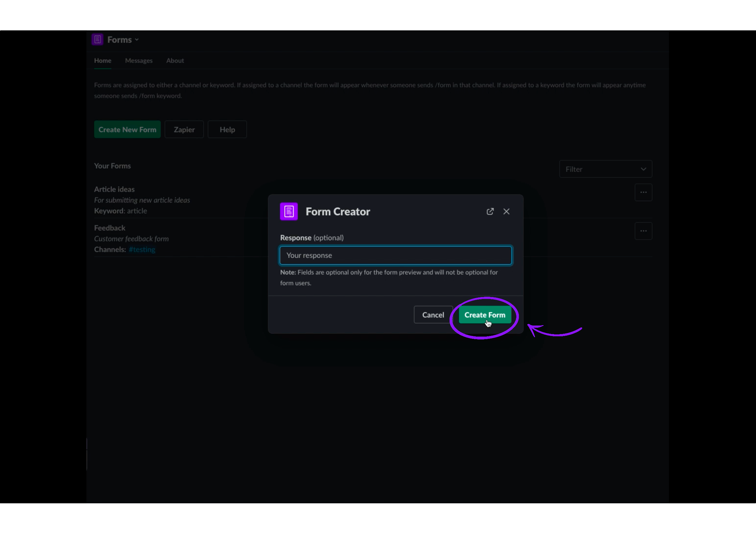The image size is (756, 534).
Task: Open the overflow menu for Article ideas
Action: (643, 192)
